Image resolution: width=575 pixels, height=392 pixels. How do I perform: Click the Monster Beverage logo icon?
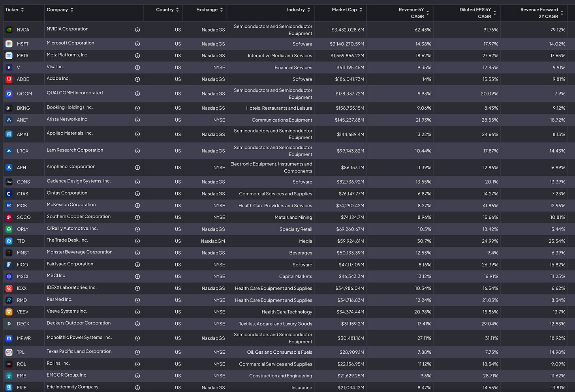(9, 253)
